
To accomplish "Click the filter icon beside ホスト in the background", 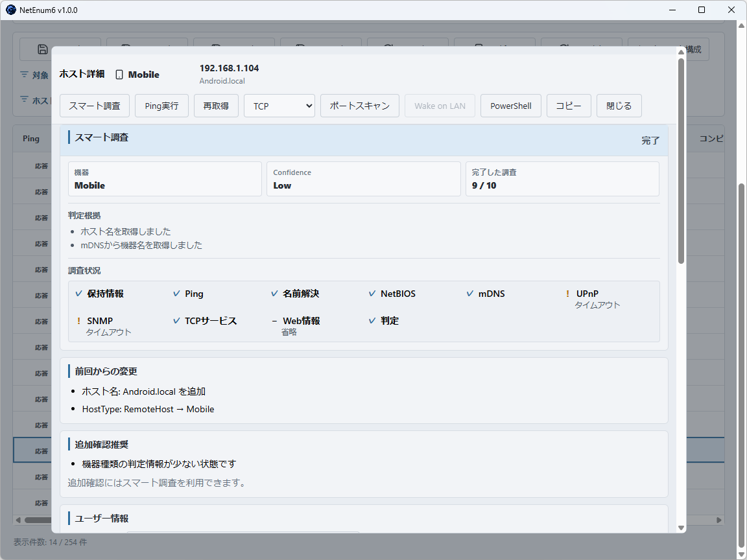I will click(x=24, y=100).
